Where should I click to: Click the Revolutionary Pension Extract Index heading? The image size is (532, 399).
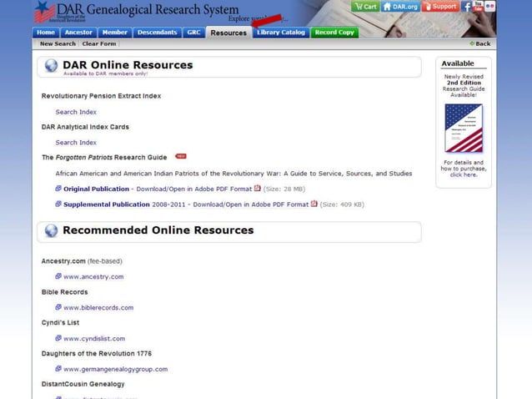(x=101, y=96)
